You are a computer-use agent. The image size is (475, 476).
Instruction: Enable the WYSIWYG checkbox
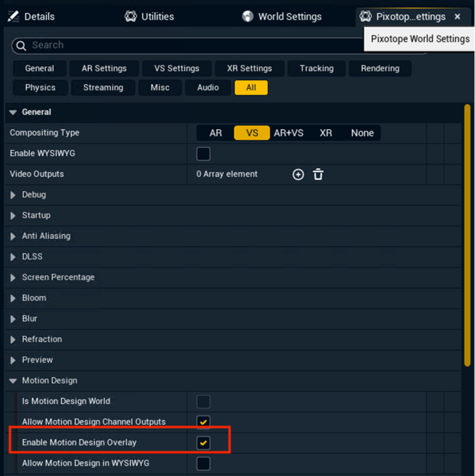click(x=203, y=154)
